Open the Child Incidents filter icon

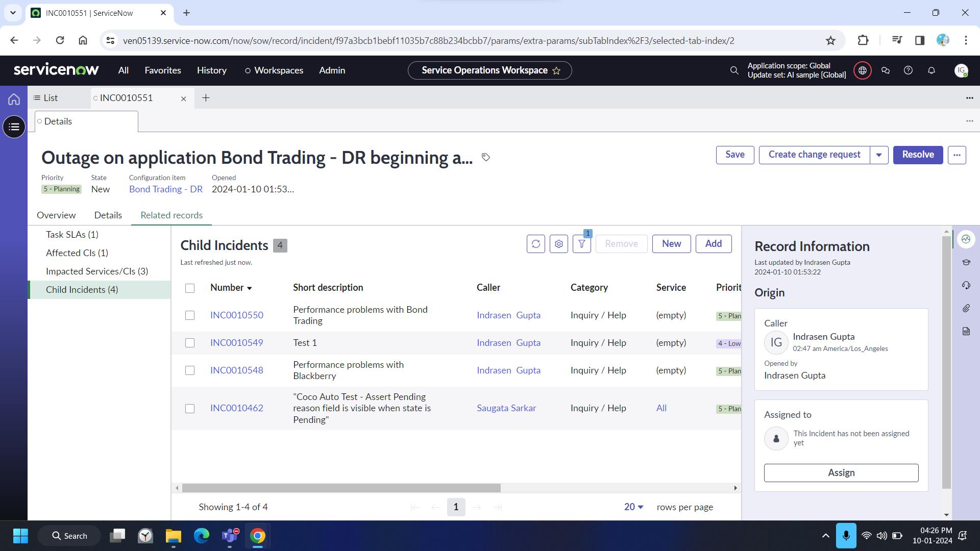click(582, 244)
